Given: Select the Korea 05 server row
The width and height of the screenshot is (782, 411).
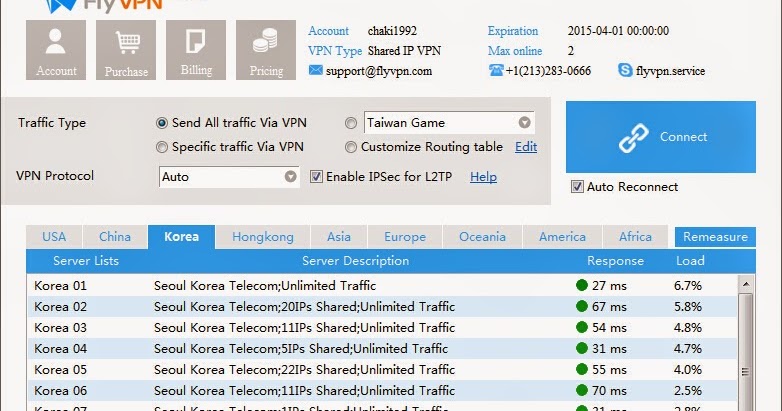Looking at the screenshot, I should [x=382, y=369].
